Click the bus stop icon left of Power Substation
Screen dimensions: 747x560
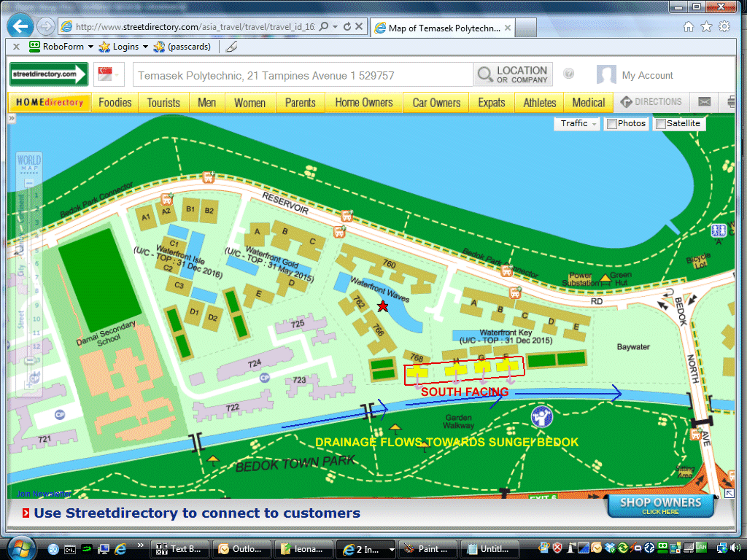click(507, 271)
